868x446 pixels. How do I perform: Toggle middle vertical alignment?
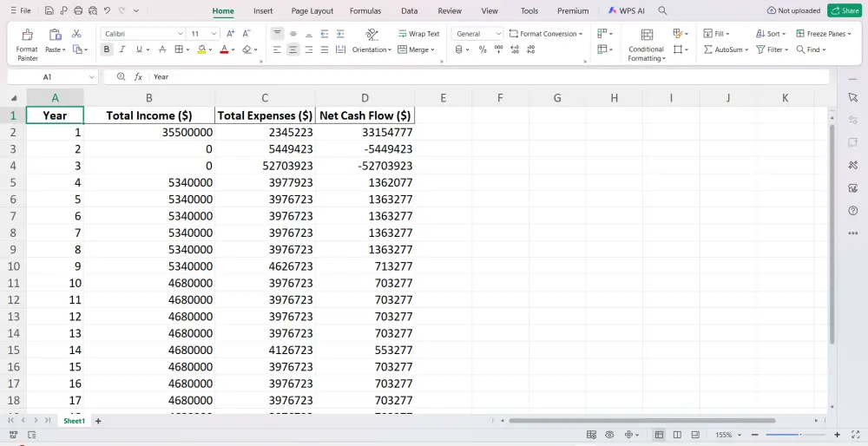pyautogui.click(x=293, y=34)
